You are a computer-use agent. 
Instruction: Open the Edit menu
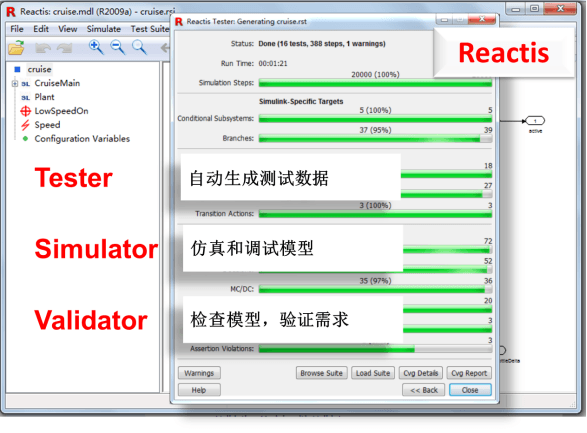pos(41,29)
